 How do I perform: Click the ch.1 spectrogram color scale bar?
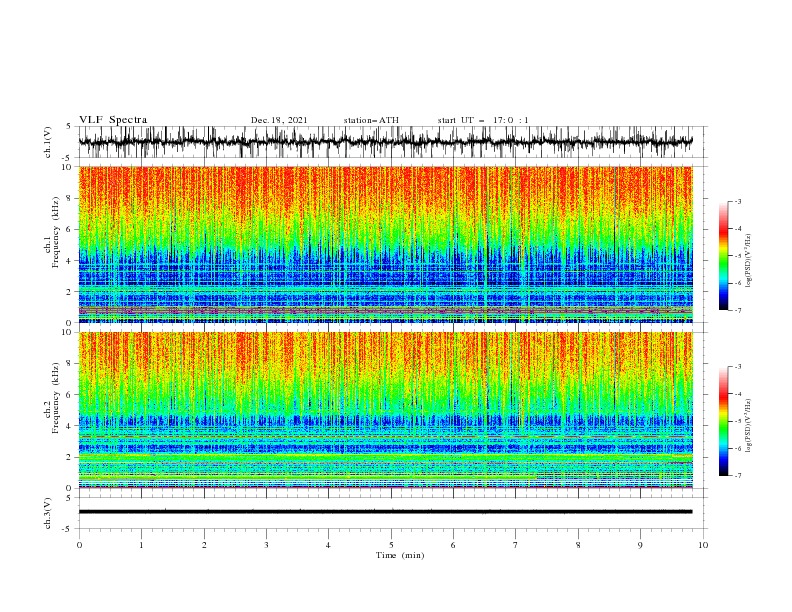pyautogui.click(x=723, y=256)
